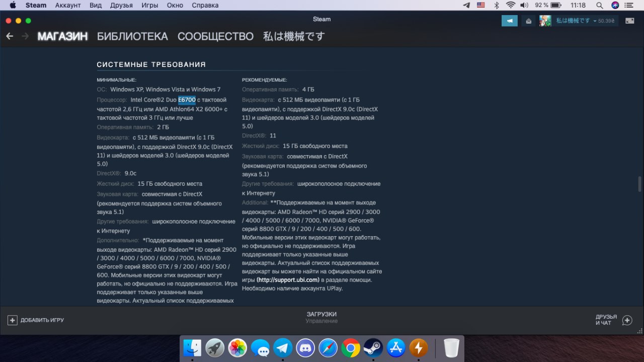The width and height of the screenshot is (644, 362).
Task: Switch to the БИБЛИОТЕКА tab
Action: 132,36
